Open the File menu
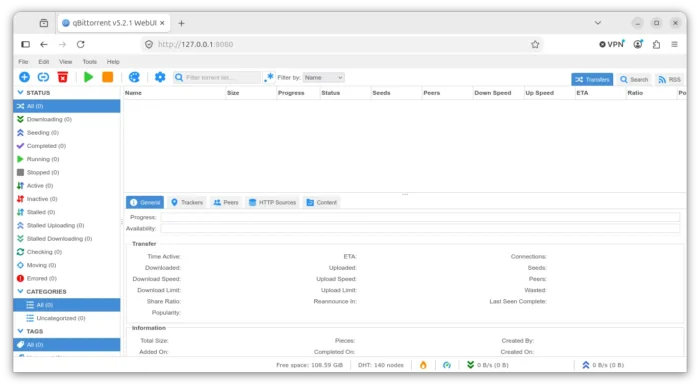 [x=23, y=62]
